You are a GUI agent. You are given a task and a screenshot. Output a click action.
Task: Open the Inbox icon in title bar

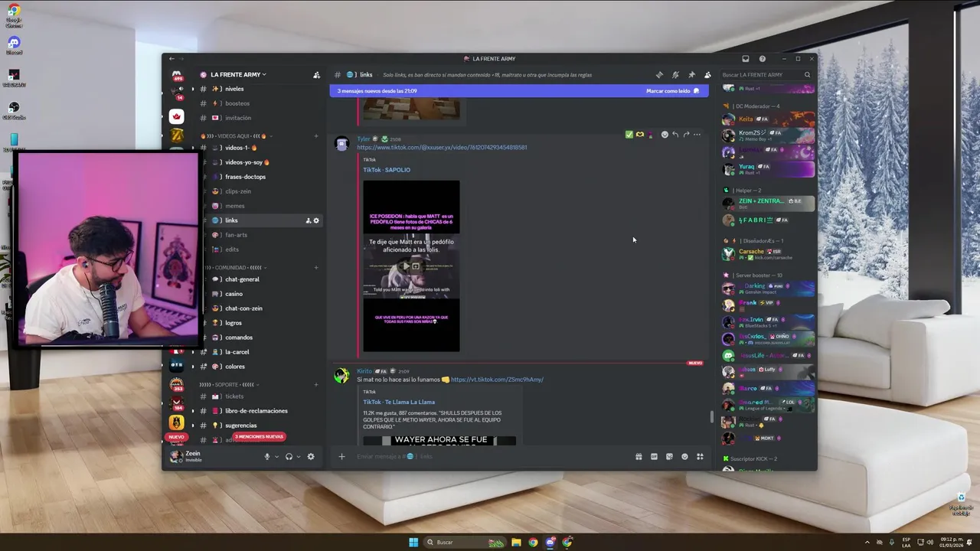tap(746, 59)
